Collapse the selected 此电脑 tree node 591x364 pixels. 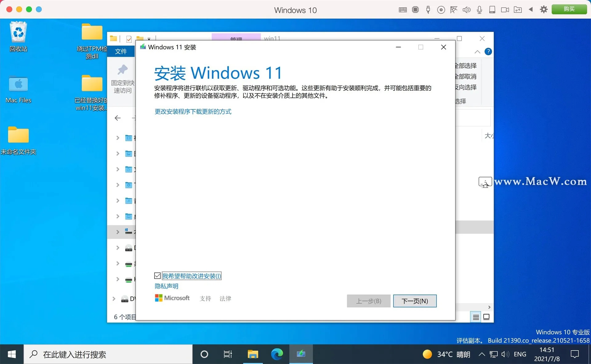118,232
